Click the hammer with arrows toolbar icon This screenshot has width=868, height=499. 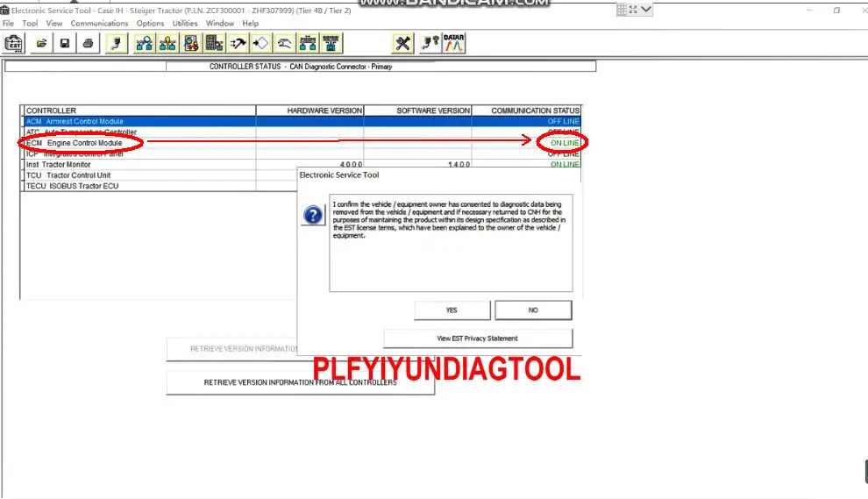(x=238, y=43)
